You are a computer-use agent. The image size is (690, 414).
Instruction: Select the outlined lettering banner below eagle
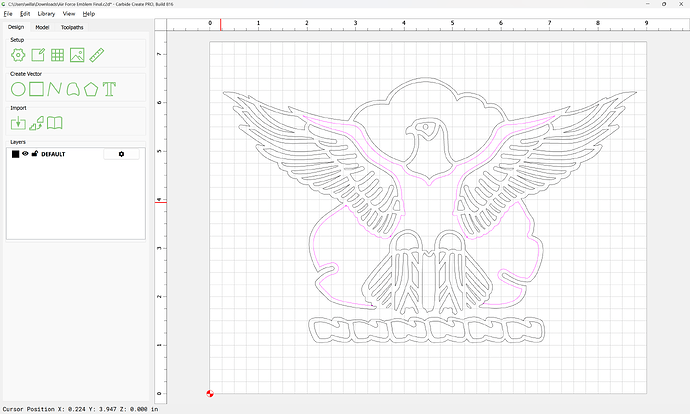click(x=426, y=330)
